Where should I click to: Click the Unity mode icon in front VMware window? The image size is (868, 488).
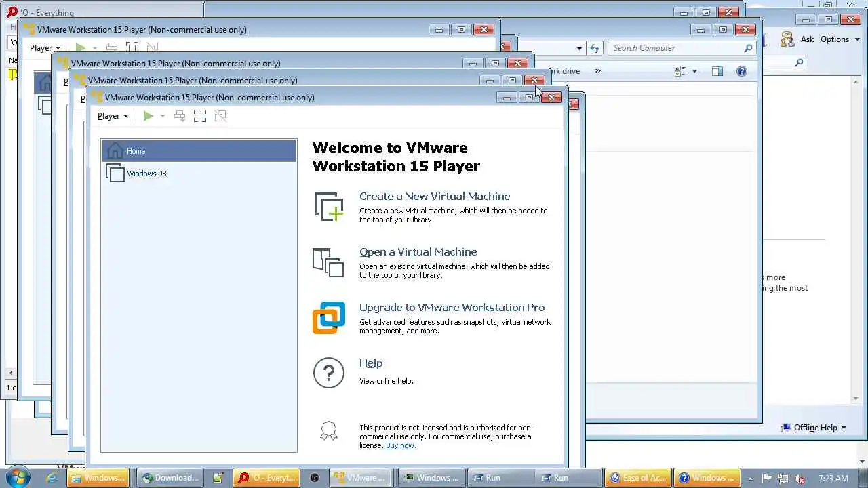[220, 116]
